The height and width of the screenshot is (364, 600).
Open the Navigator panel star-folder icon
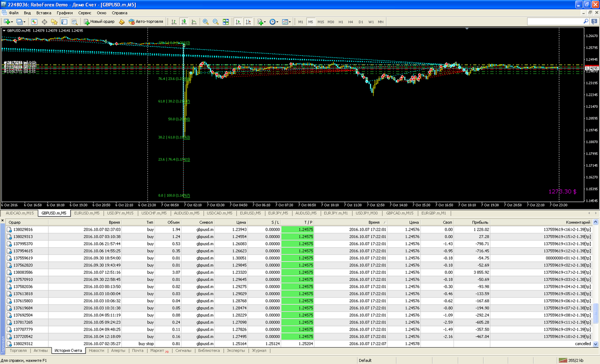54,22
